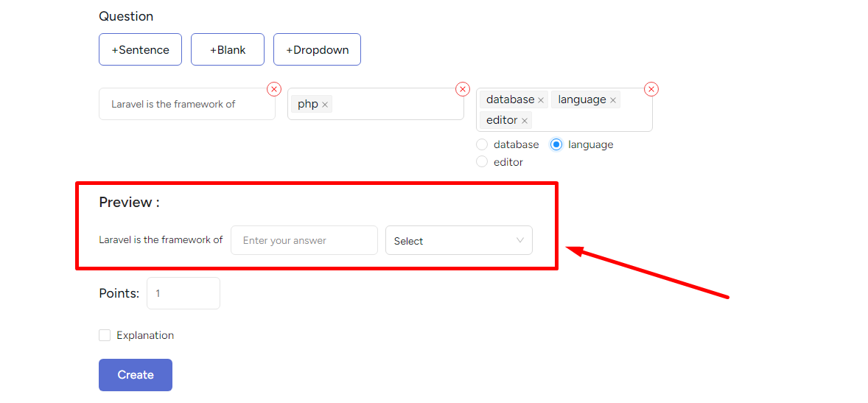
Task: Click preview text 'Laravel is the framework of'
Action: coord(161,240)
